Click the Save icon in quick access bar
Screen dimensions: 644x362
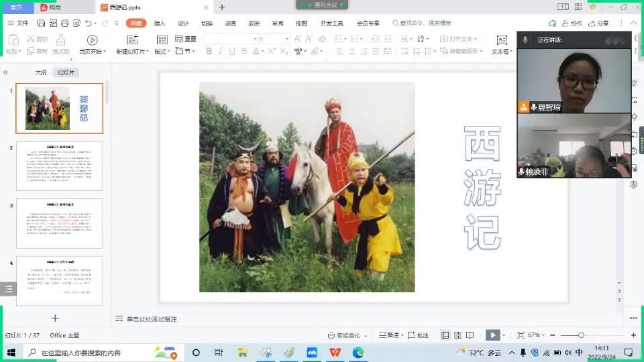click(x=41, y=23)
